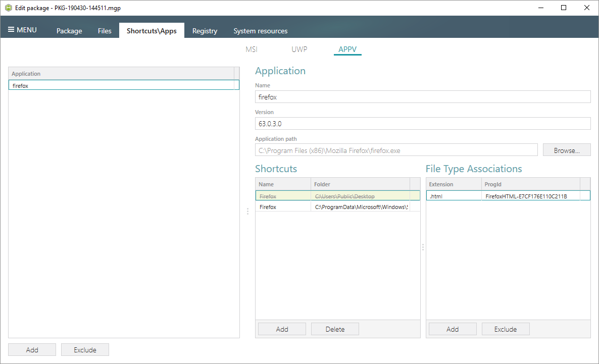599x364 pixels.
Task: Select the struck-through Firefox Desktop shortcut row
Action: tap(338, 196)
